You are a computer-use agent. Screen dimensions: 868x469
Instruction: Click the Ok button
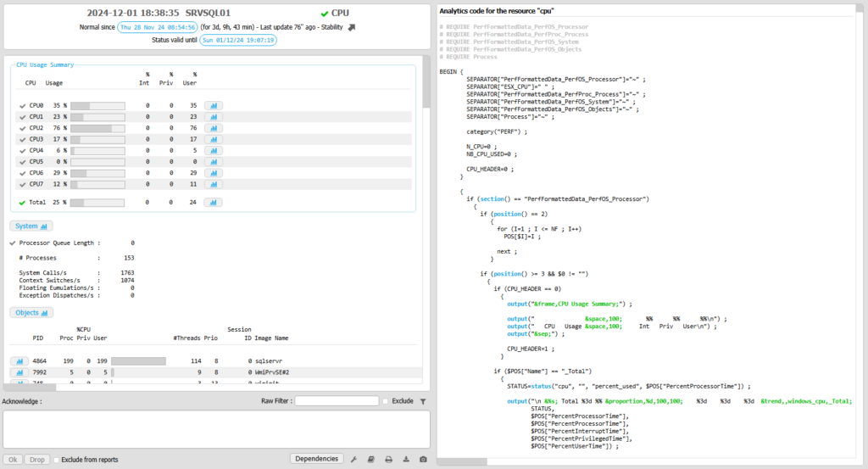click(13, 460)
